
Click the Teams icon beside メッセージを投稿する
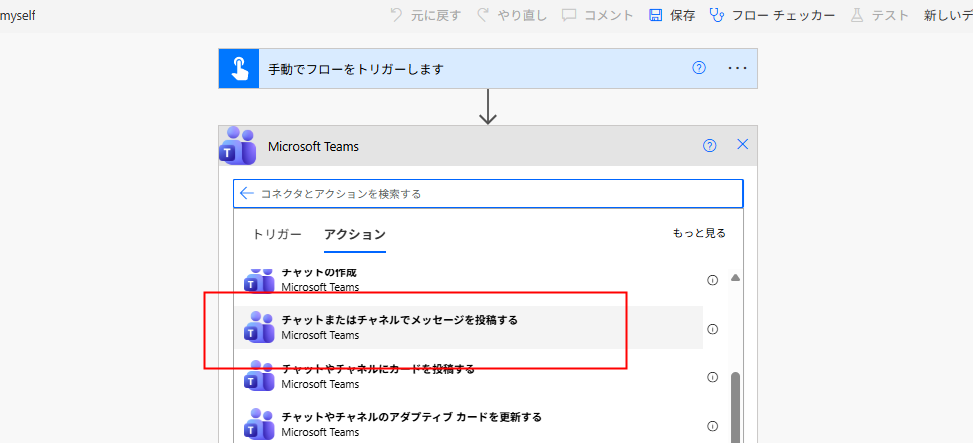(259, 327)
